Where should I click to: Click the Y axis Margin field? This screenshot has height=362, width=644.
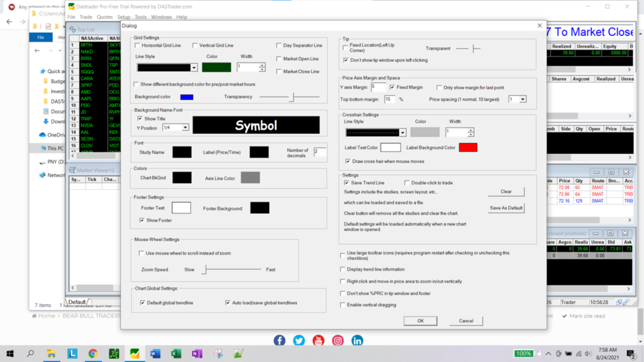point(378,87)
